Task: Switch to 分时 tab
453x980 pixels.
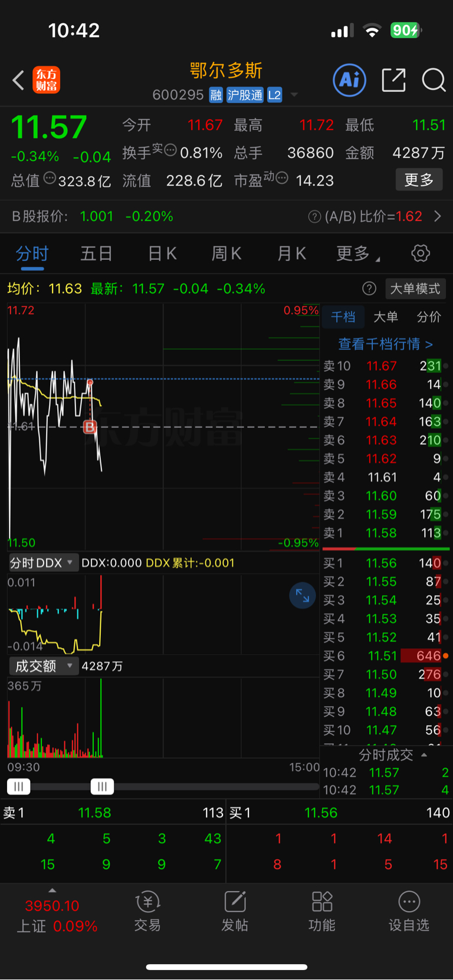Action: click(x=32, y=253)
